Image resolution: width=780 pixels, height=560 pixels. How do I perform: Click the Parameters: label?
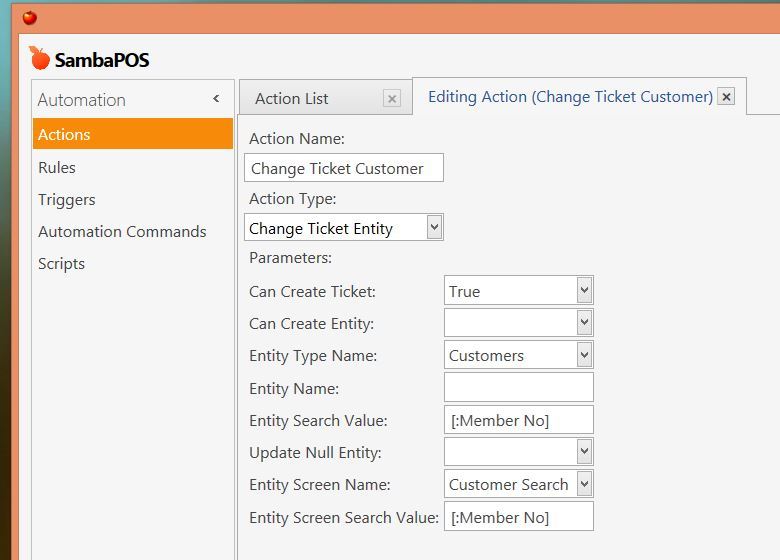pyautogui.click(x=291, y=258)
